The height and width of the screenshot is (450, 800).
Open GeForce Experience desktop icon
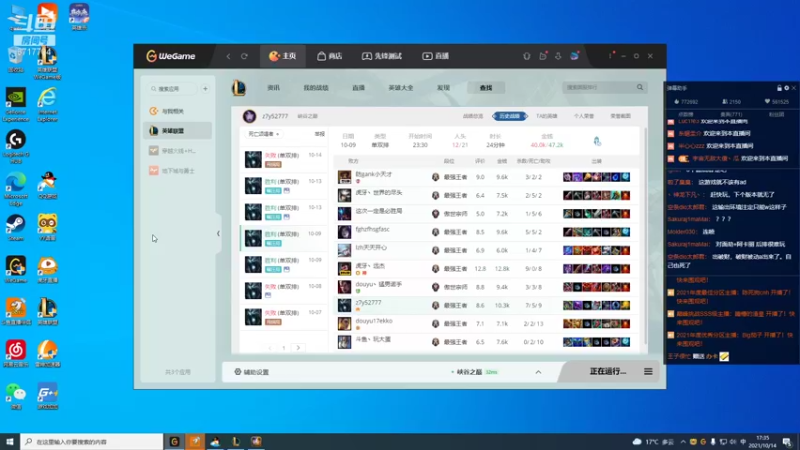tap(16, 105)
